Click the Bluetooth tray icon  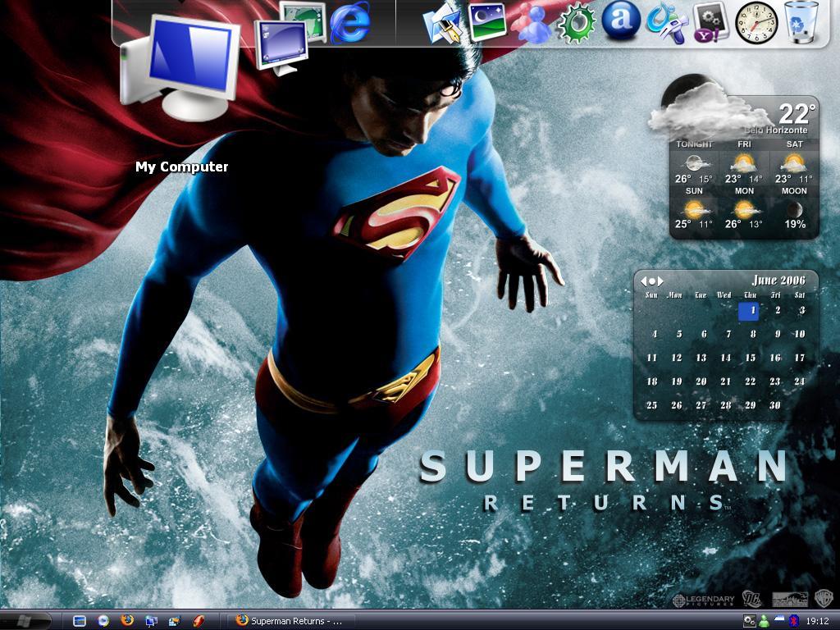[794, 622]
